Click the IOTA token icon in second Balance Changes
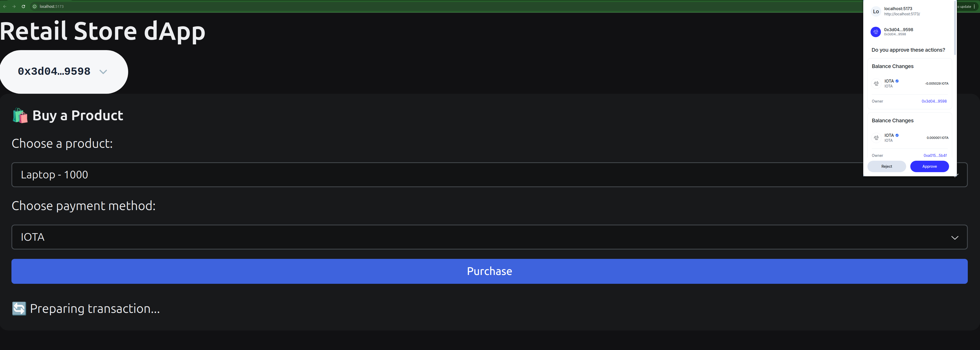This screenshot has width=980, height=350. [876, 138]
